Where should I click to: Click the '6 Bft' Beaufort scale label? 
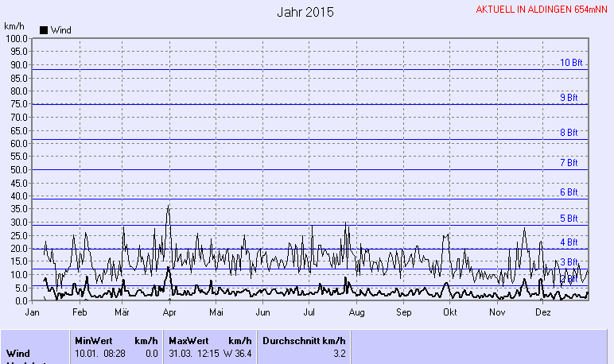coord(569,192)
